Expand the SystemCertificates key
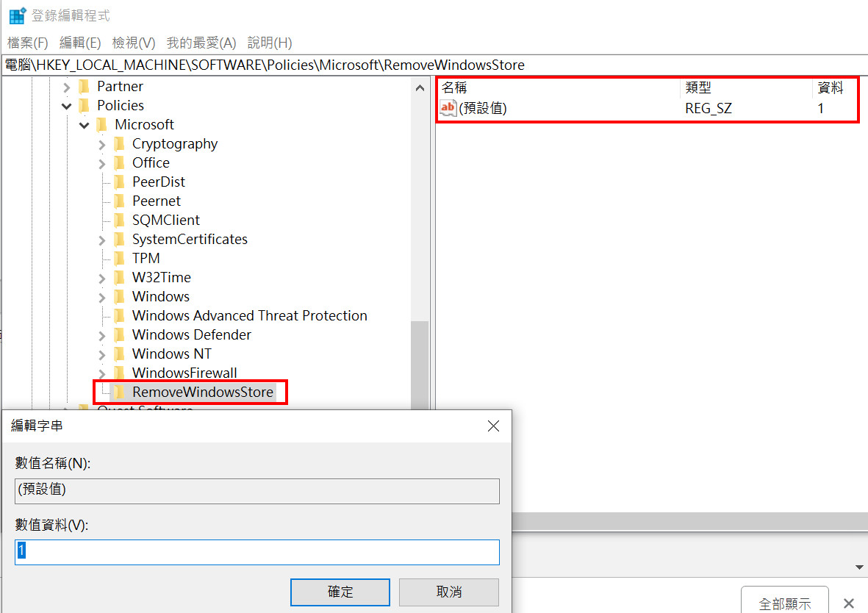Viewport: 868px width, 613px height. pos(102,240)
